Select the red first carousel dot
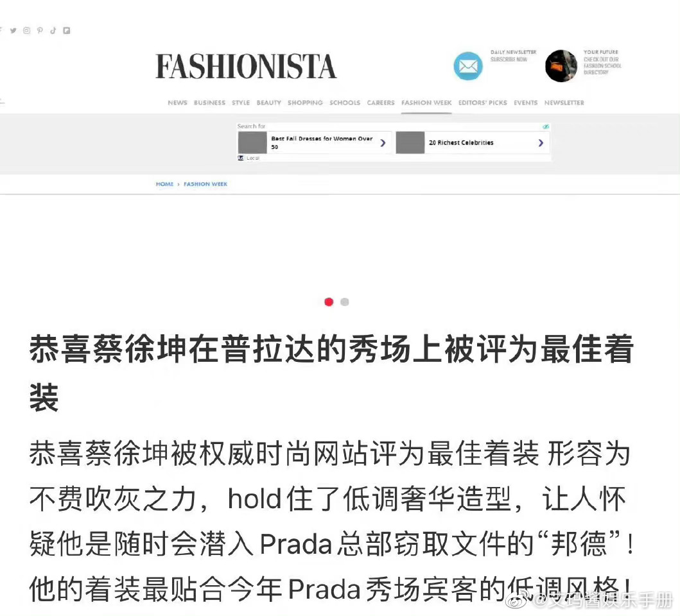 click(329, 302)
